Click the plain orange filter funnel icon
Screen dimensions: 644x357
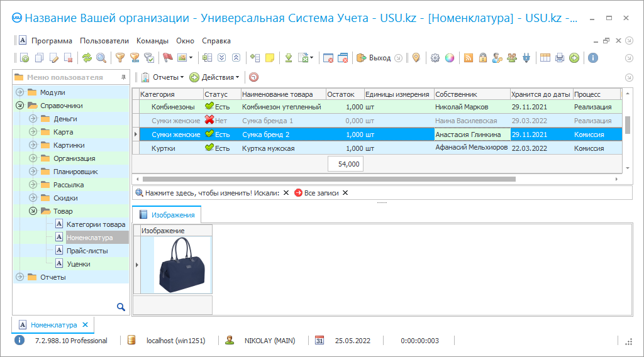pyautogui.click(x=120, y=58)
